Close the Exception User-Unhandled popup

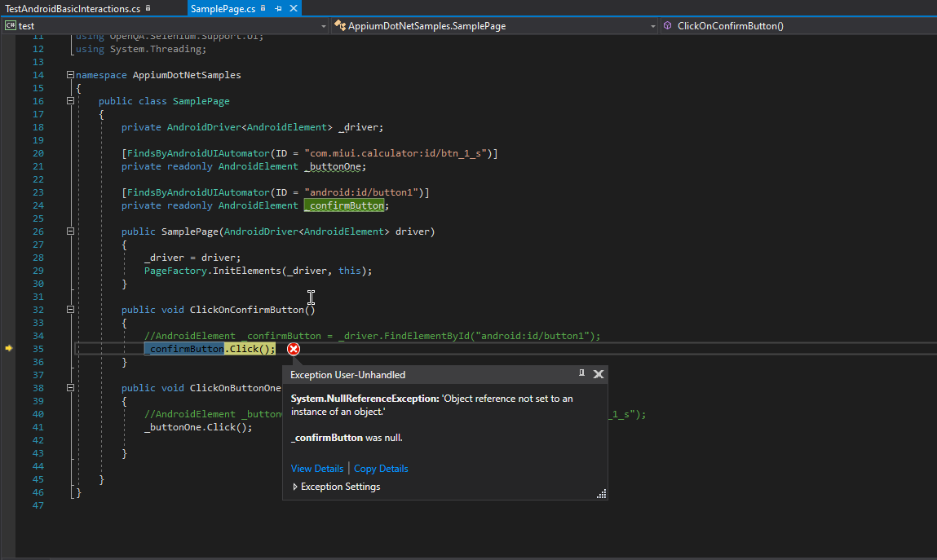coord(599,374)
